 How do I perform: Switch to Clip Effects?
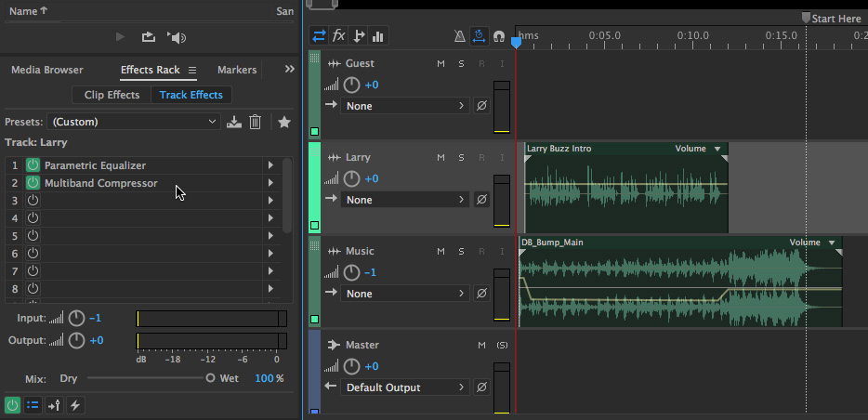112,95
